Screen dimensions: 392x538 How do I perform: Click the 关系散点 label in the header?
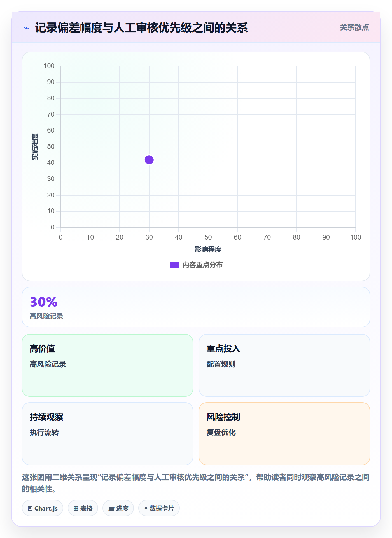(354, 27)
